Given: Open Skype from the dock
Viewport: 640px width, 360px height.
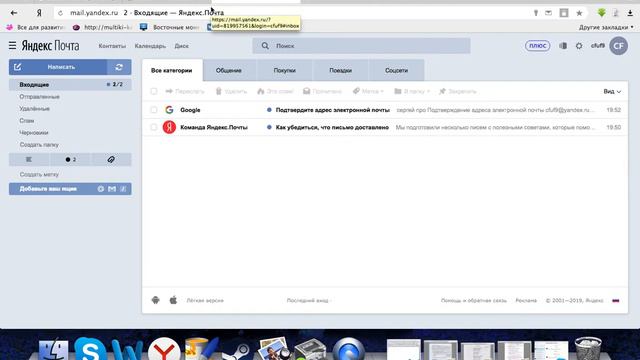Looking at the screenshot, I should pos(89,349).
